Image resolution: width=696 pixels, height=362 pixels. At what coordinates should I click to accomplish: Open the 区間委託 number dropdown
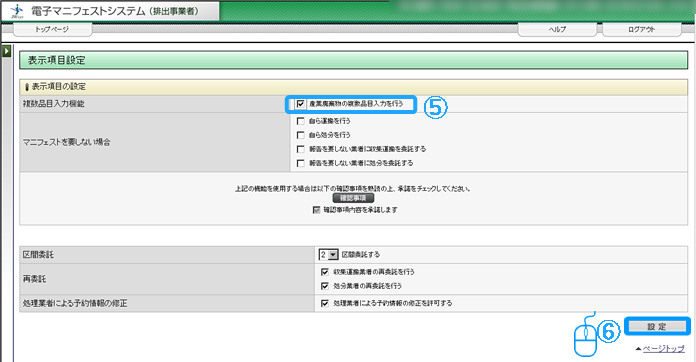[x=328, y=255]
